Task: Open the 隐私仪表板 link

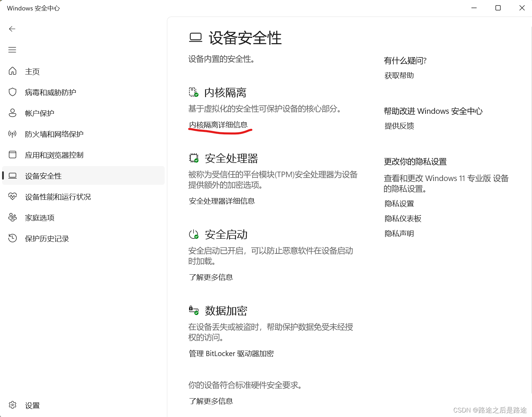Action: [x=403, y=218]
